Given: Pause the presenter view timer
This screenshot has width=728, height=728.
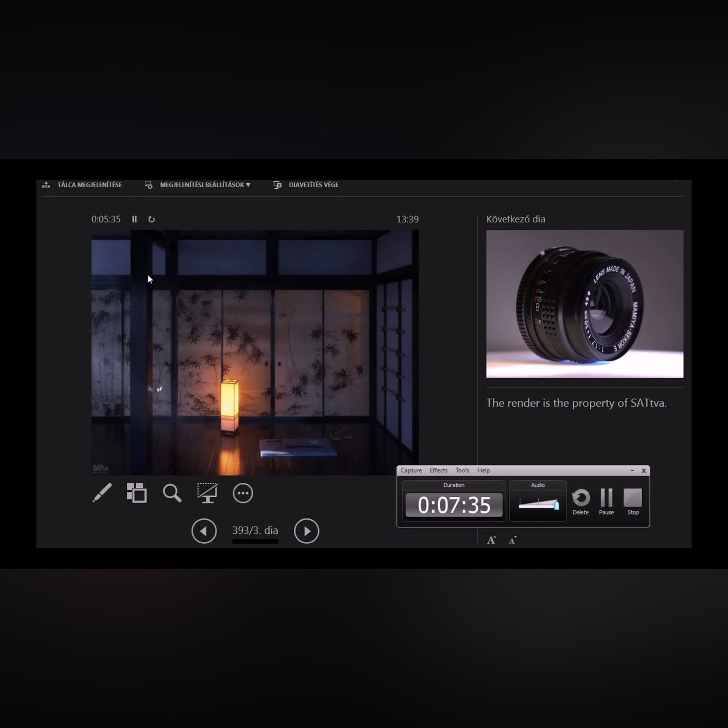Looking at the screenshot, I should click(x=134, y=219).
